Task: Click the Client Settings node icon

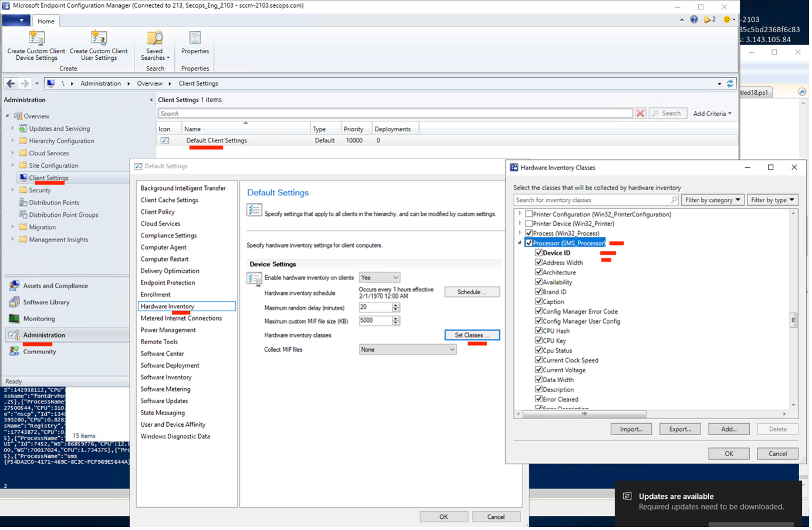Action: pos(23,178)
